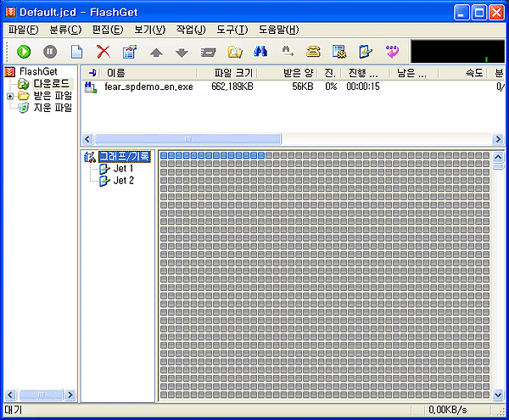Click FlashGet title bar app icon

(10, 13)
